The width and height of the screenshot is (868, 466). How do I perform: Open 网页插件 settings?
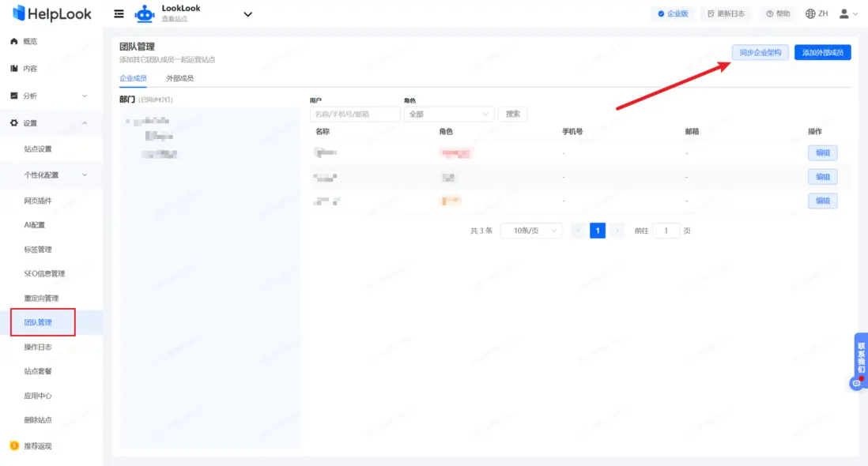[38, 201]
